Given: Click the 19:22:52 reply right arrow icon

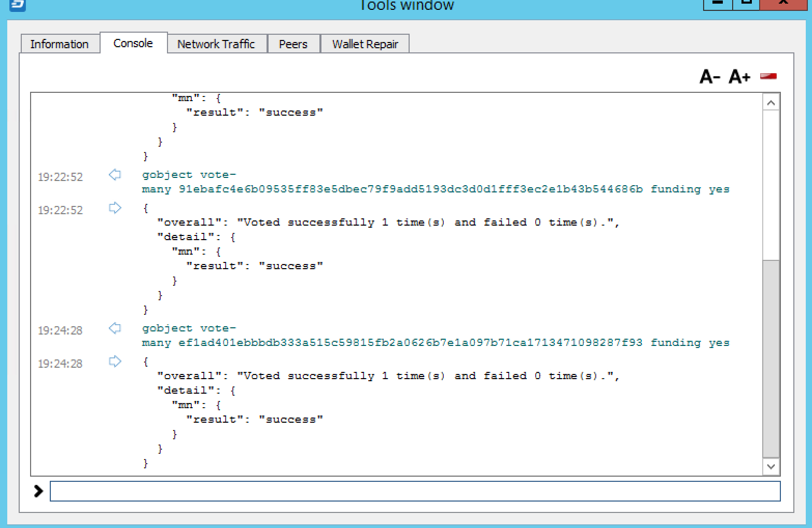Looking at the screenshot, I should (115, 208).
